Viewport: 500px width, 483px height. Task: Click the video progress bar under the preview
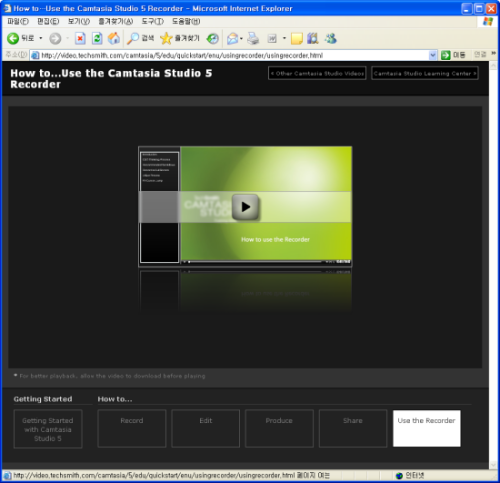[x=255, y=262]
